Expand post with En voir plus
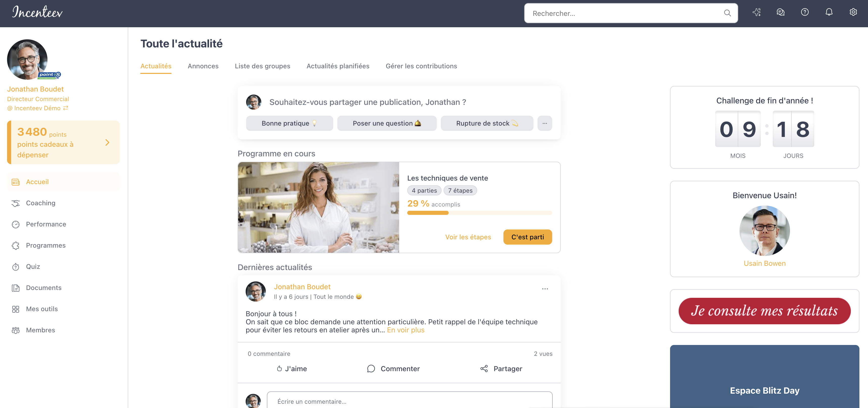The height and width of the screenshot is (408, 868). pyautogui.click(x=405, y=330)
